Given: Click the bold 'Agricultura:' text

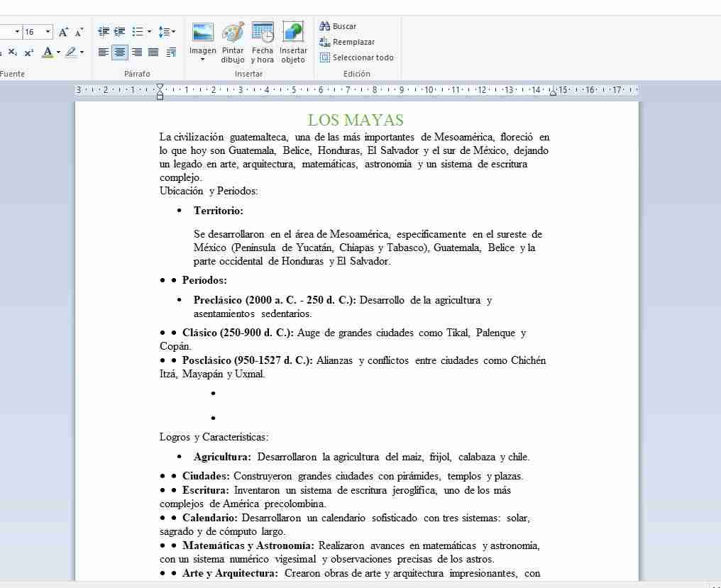Looking at the screenshot, I should (223, 457).
